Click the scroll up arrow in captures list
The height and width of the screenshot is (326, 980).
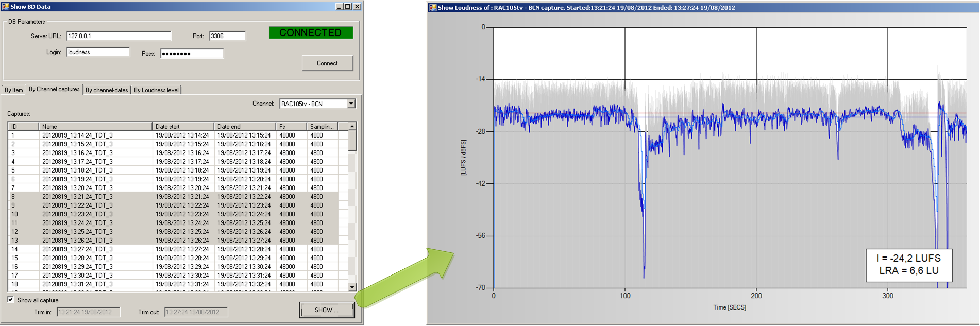pos(352,126)
